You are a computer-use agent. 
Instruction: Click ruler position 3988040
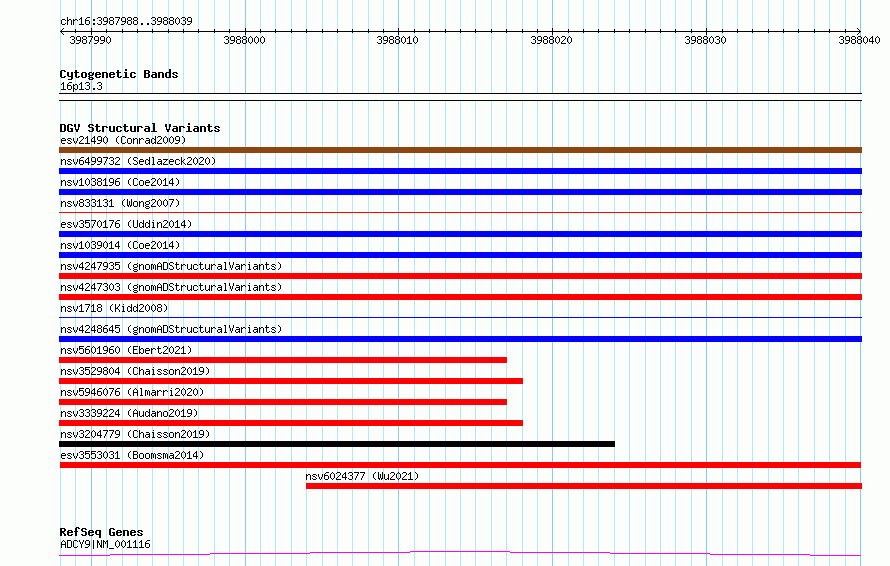point(859,40)
